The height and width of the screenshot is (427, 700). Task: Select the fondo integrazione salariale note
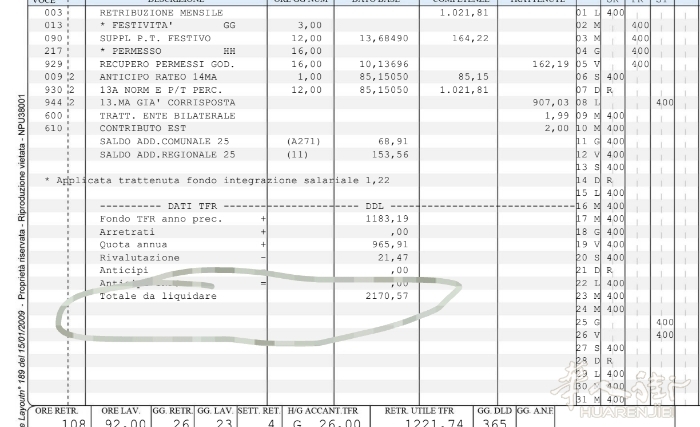point(217,180)
